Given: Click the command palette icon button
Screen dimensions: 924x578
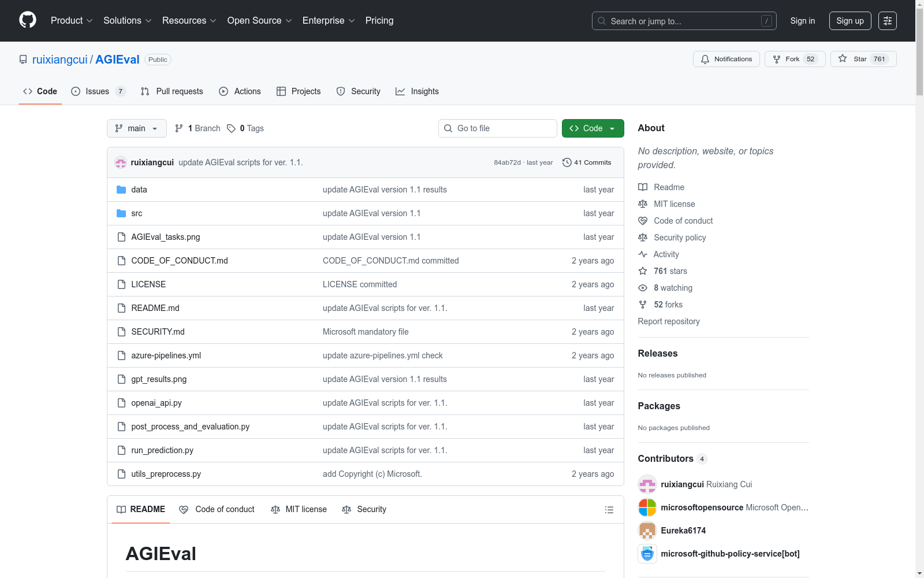Looking at the screenshot, I should pyautogui.click(x=887, y=21).
